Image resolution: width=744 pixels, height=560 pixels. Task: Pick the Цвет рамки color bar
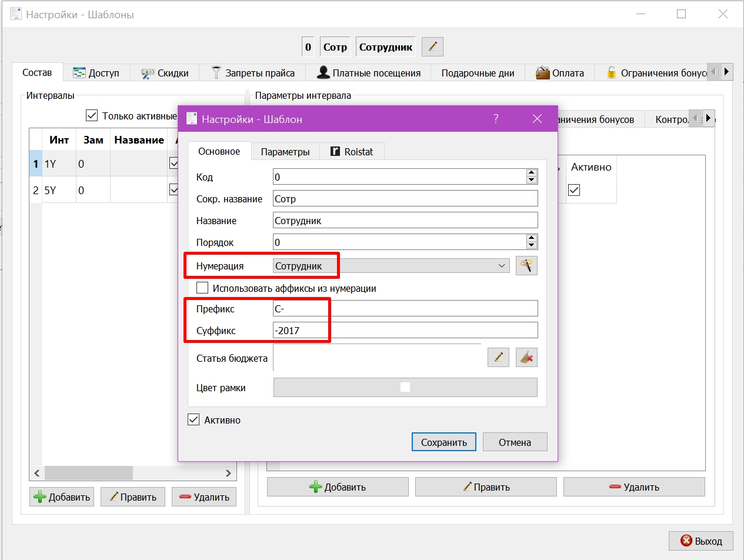405,387
